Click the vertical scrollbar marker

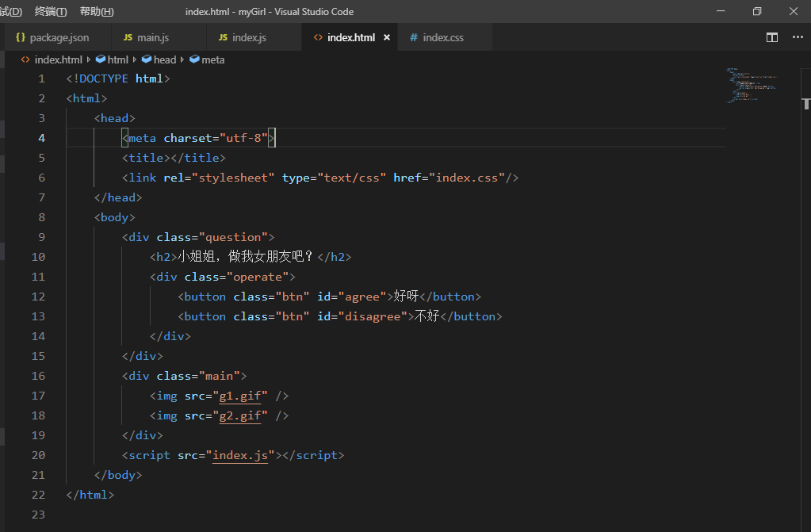[806, 104]
